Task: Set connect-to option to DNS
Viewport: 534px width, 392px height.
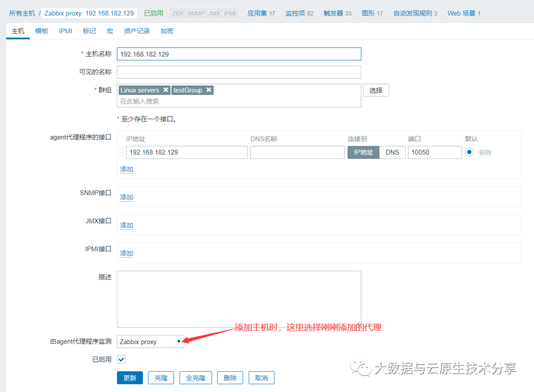Action: [x=392, y=152]
